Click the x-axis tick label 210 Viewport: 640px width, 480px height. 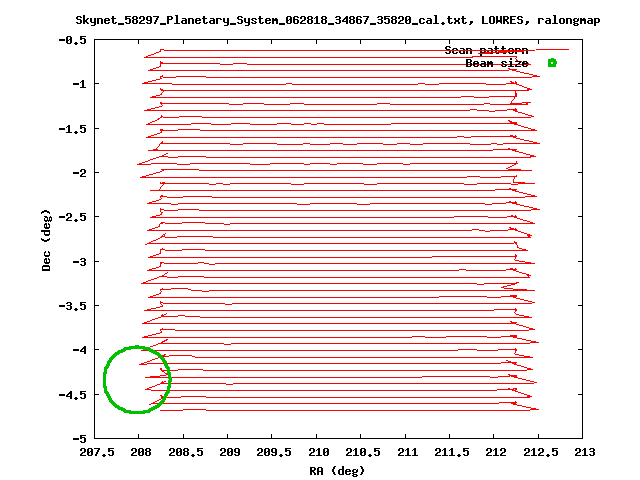317,452
